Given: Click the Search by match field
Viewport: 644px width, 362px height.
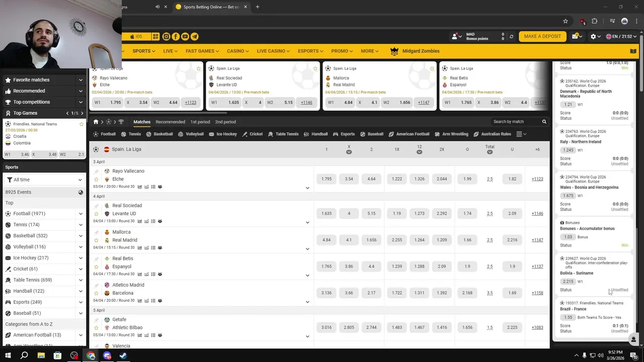Looking at the screenshot, I should coord(515,122).
